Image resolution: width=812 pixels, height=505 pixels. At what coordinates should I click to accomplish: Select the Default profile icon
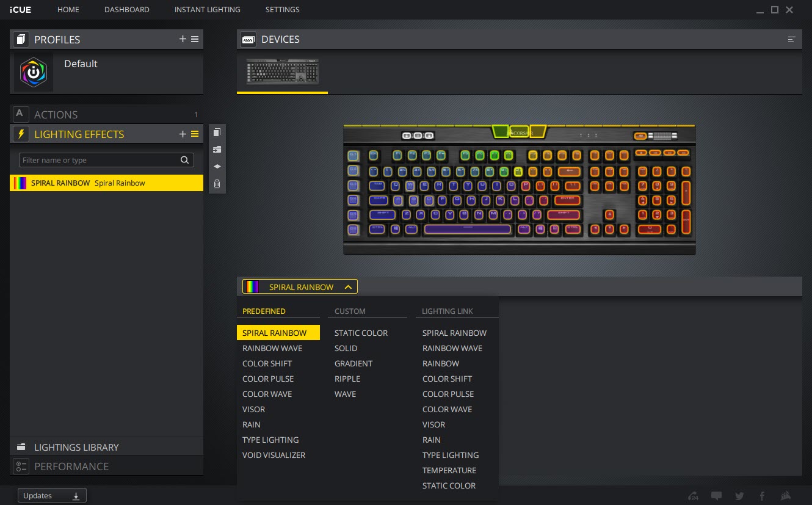[x=34, y=72]
